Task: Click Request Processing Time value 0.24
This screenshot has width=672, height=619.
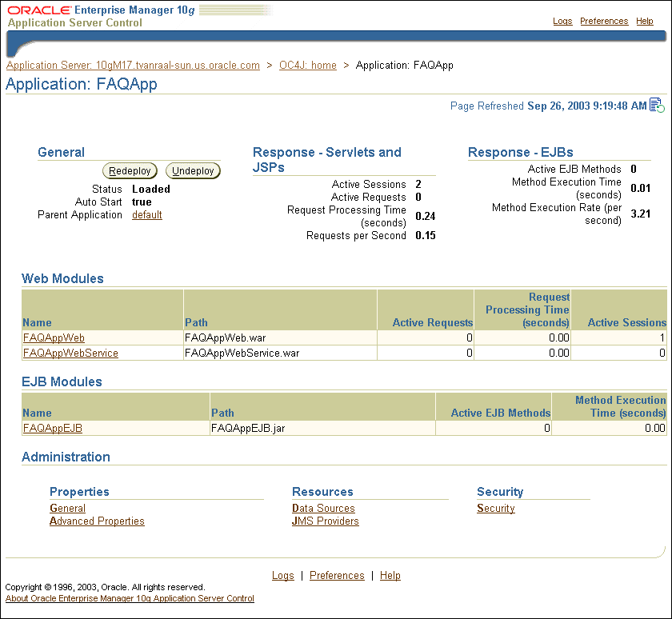Action: 425,216
